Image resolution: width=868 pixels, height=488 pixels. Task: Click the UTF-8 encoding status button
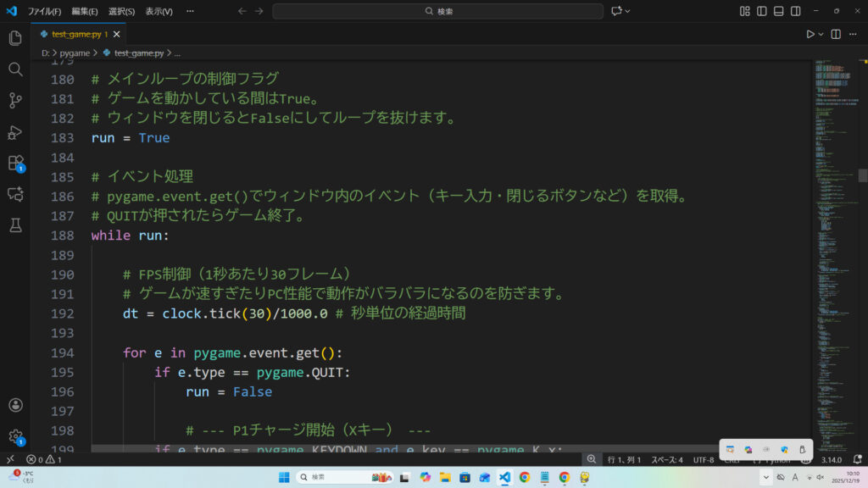[x=703, y=459]
